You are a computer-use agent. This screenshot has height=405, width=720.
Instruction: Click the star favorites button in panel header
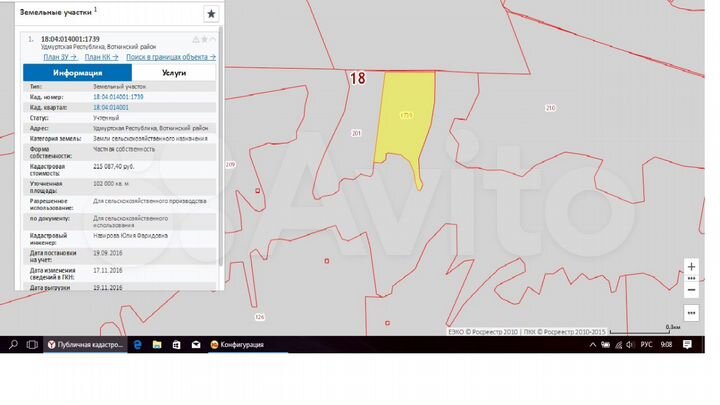pos(211,14)
